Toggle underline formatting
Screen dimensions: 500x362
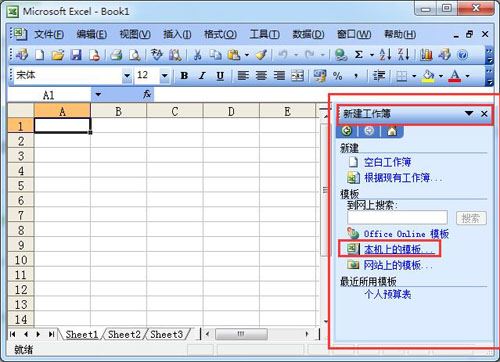click(x=220, y=76)
